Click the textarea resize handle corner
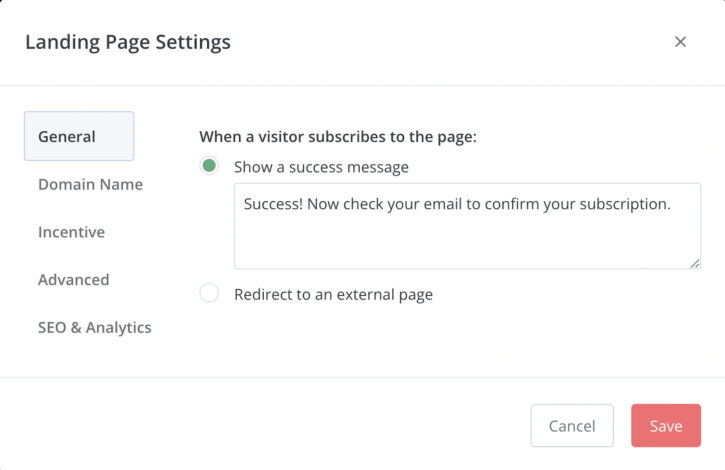725x470 pixels. pyautogui.click(x=695, y=263)
